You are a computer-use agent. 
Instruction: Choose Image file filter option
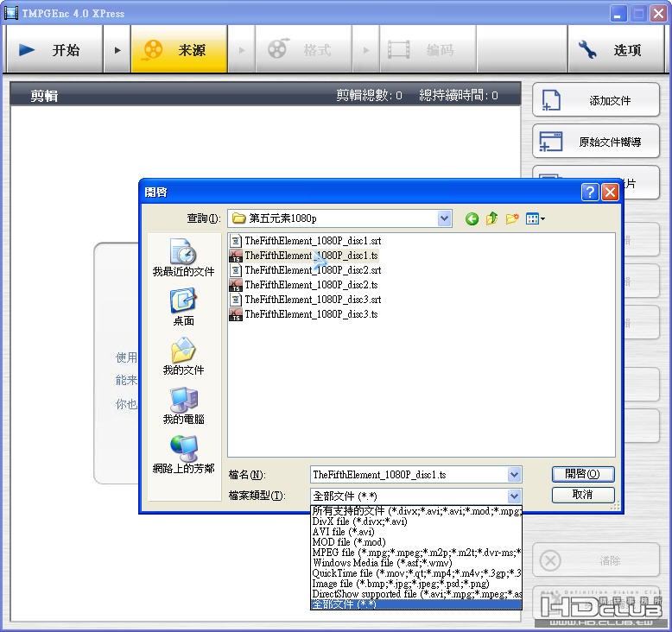[x=416, y=584]
